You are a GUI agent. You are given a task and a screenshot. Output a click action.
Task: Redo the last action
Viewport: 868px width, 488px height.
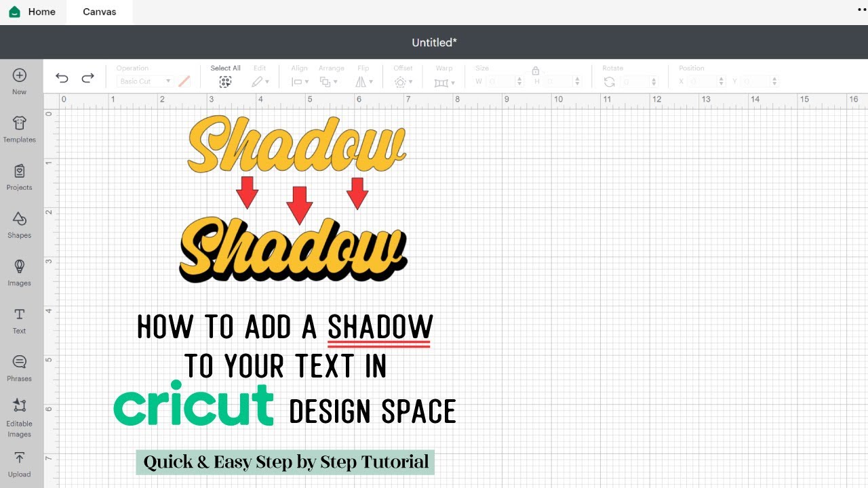pyautogui.click(x=87, y=78)
